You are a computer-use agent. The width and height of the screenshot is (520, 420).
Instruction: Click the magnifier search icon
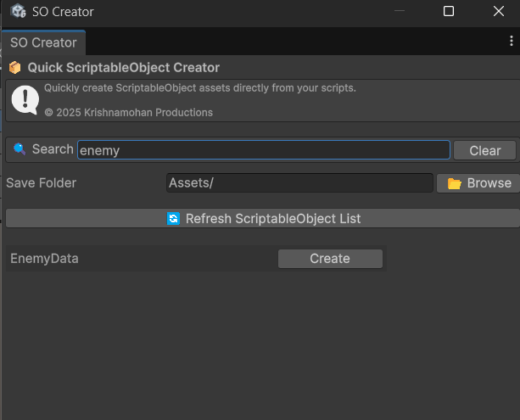tap(20, 150)
